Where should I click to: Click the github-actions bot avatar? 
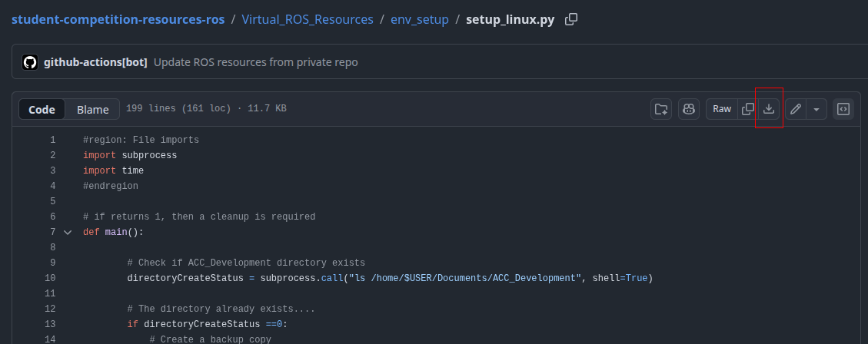tap(30, 62)
